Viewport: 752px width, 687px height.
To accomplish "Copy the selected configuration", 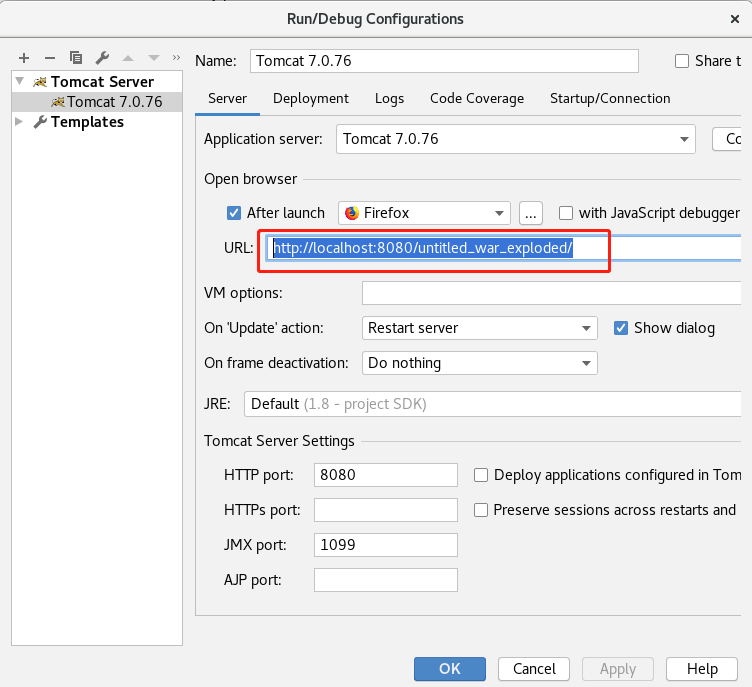I will tap(76, 58).
